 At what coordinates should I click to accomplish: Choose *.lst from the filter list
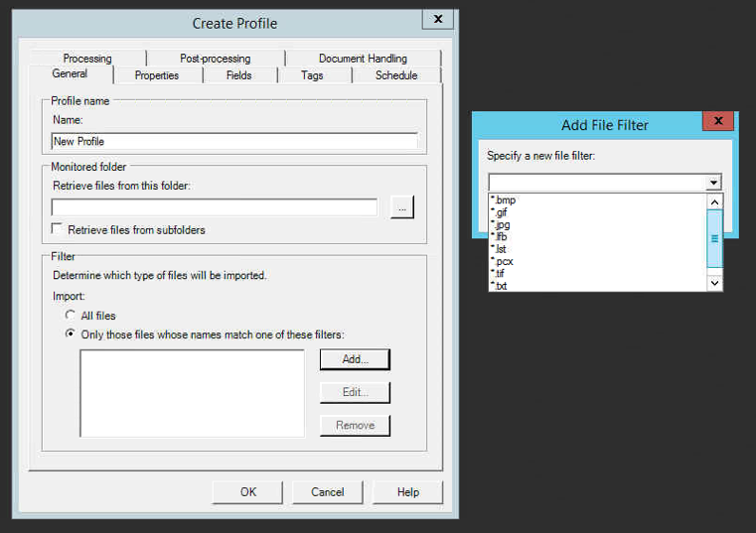[597, 249]
